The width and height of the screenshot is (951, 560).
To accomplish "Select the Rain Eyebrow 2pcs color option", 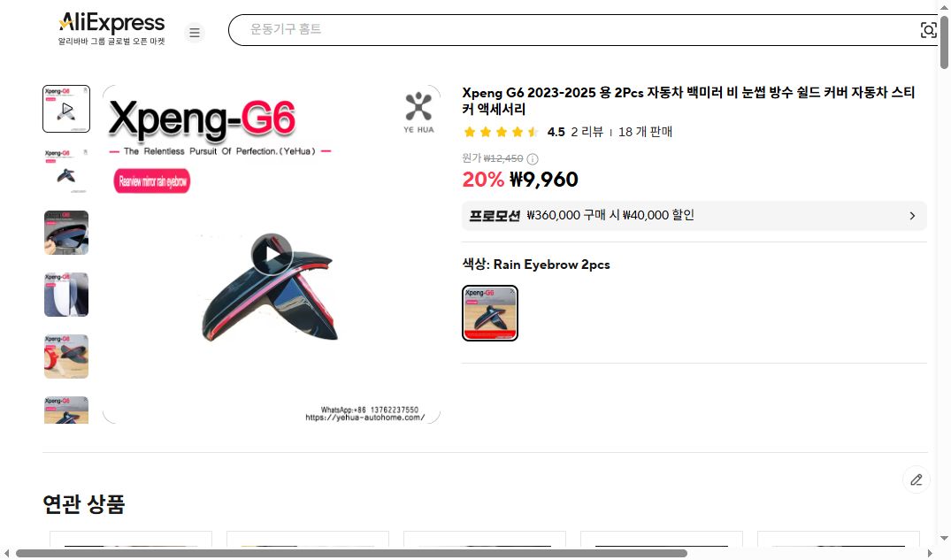I will (489, 312).
